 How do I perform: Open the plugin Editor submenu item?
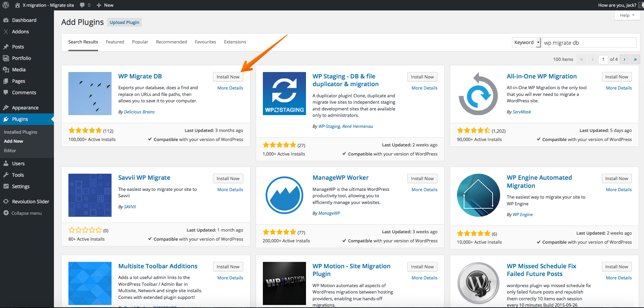point(10,150)
